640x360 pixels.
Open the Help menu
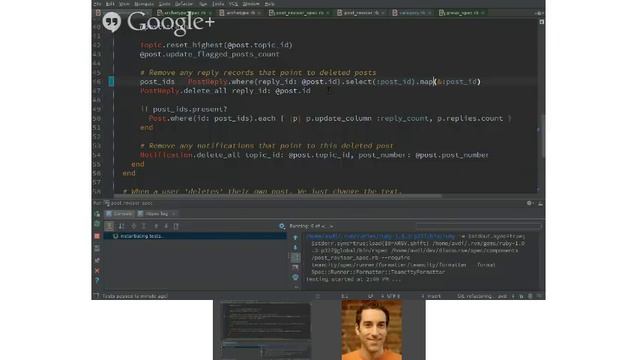(269, 4)
